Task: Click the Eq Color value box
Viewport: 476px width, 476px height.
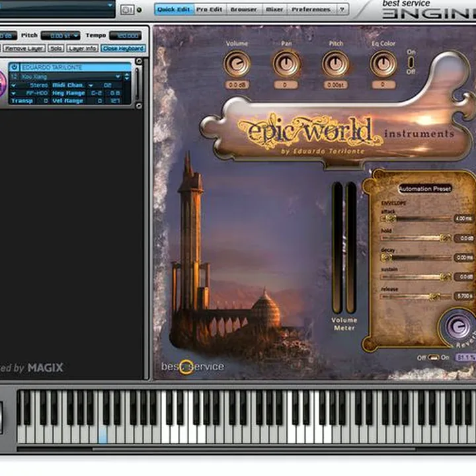Action: [383, 84]
